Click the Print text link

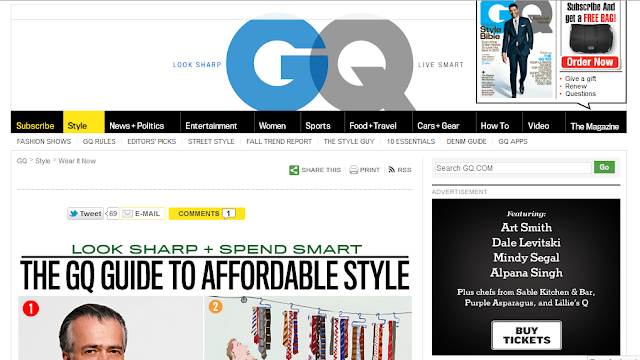pos(370,170)
